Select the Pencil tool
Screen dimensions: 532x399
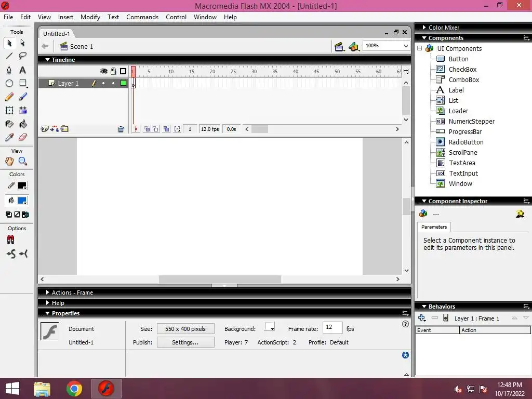pos(9,97)
